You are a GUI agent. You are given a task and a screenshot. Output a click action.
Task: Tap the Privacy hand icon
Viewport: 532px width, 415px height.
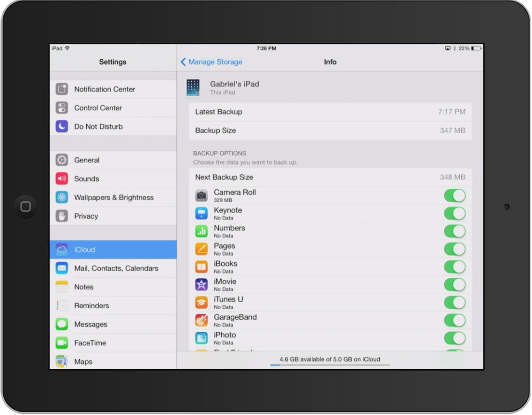(x=62, y=216)
